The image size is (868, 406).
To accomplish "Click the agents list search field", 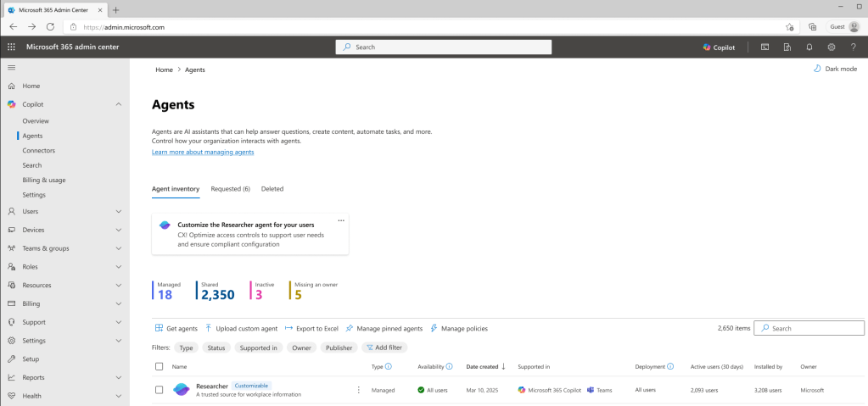I will 815,328.
